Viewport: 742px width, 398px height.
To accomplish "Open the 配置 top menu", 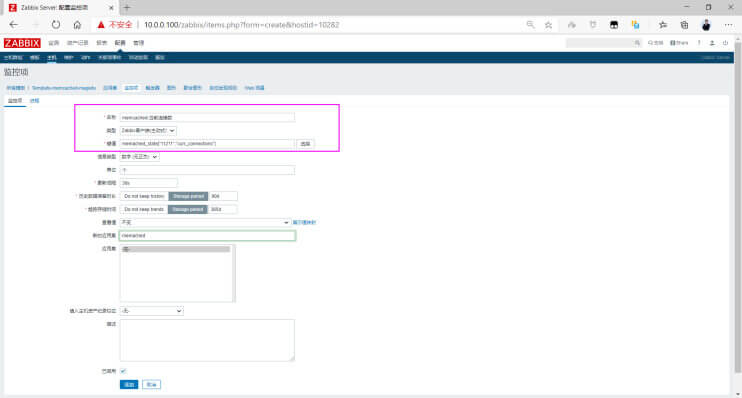I will [x=120, y=43].
